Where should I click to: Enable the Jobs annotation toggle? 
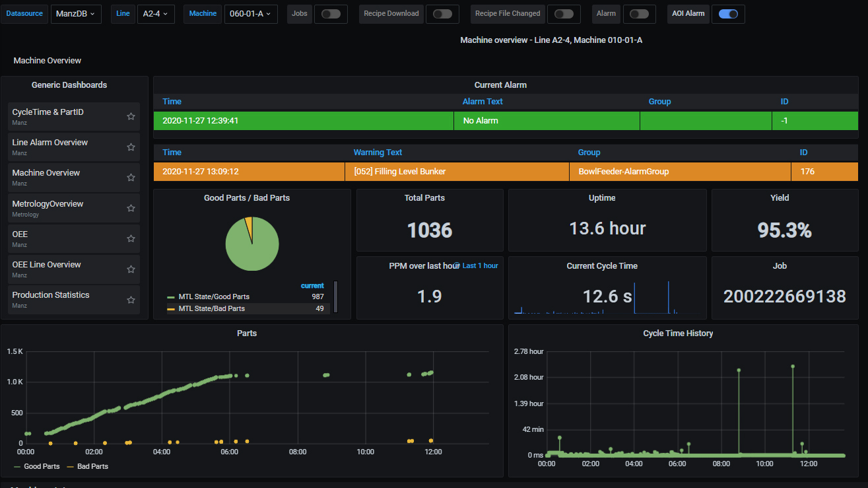(x=331, y=14)
